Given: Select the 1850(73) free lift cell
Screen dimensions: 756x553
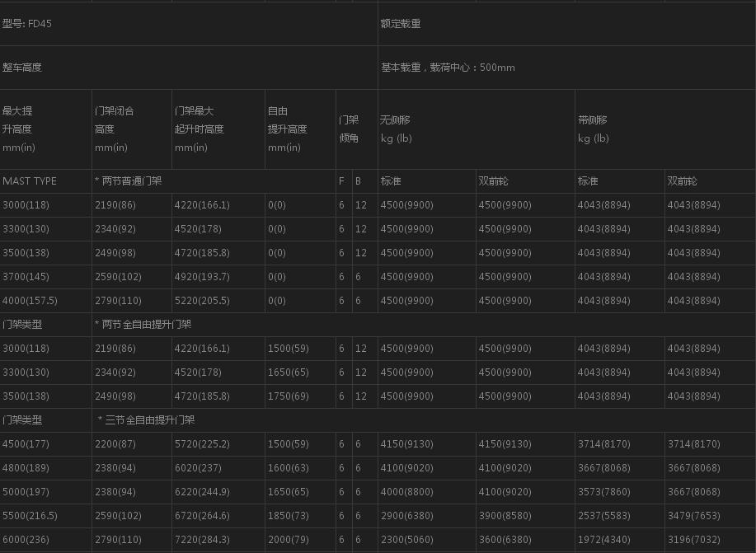Looking at the screenshot, I should (x=289, y=516).
